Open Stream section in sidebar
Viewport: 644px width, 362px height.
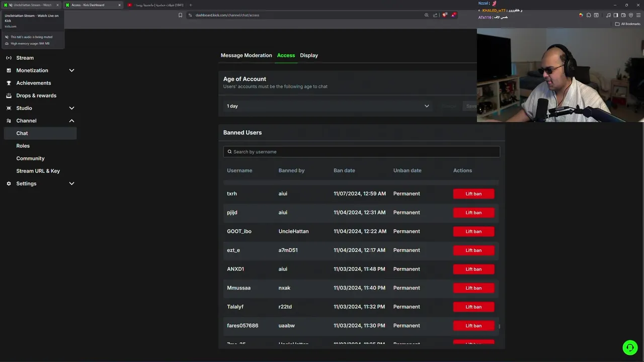(x=25, y=58)
